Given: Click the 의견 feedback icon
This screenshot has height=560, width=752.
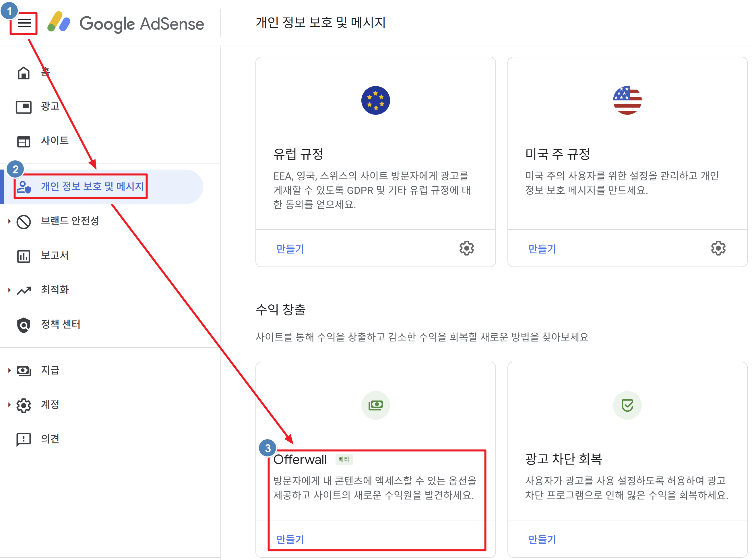Looking at the screenshot, I should click(24, 440).
